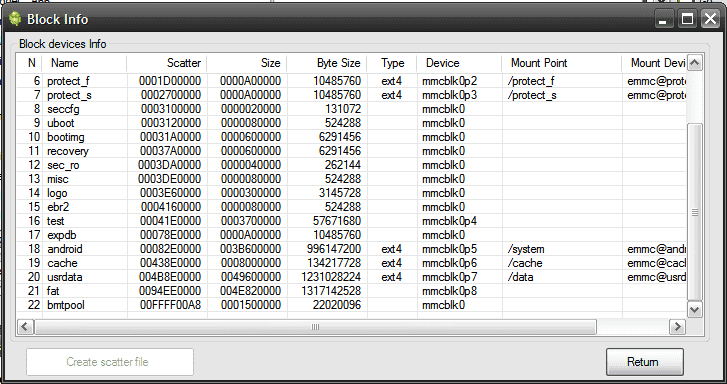Click scatter value 0003DA0000
Image resolution: width=727 pixels, height=384 pixels.
point(170,165)
